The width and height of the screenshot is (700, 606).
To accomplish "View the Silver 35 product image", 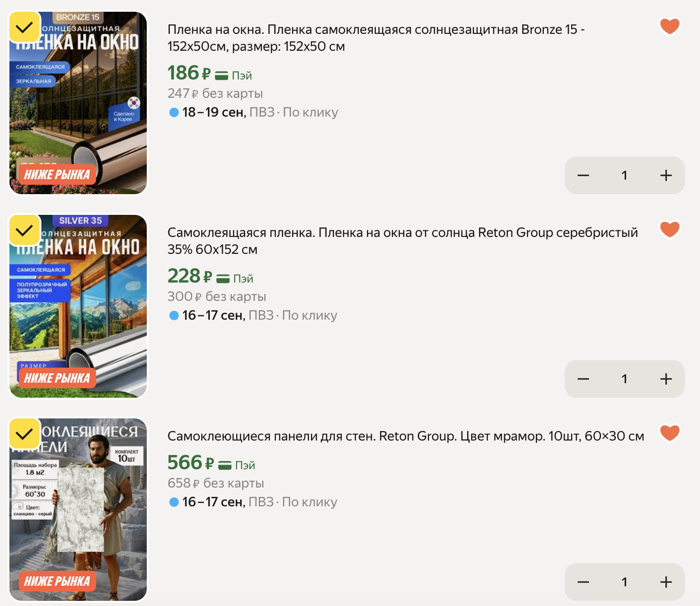I will (x=78, y=306).
